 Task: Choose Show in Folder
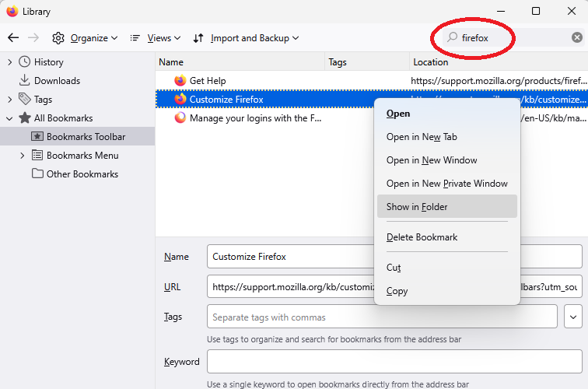447,207
